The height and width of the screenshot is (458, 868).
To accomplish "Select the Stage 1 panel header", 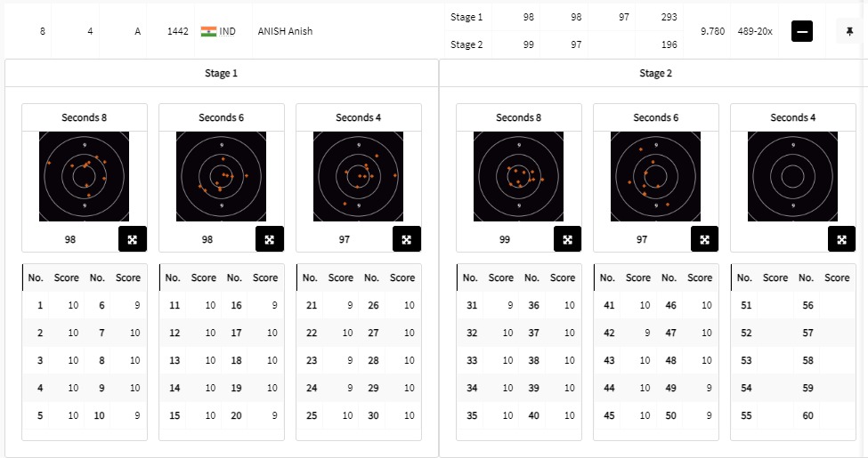I will [x=222, y=73].
